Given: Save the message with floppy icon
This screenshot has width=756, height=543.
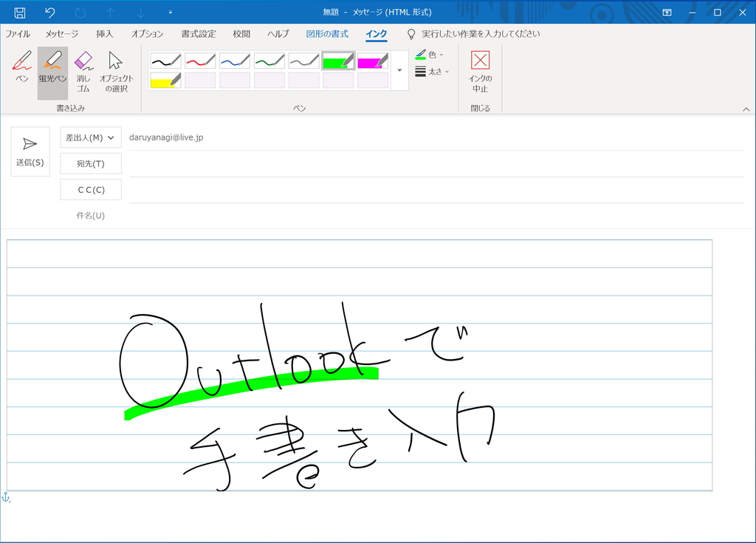Looking at the screenshot, I should pyautogui.click(x=20, y=13).
